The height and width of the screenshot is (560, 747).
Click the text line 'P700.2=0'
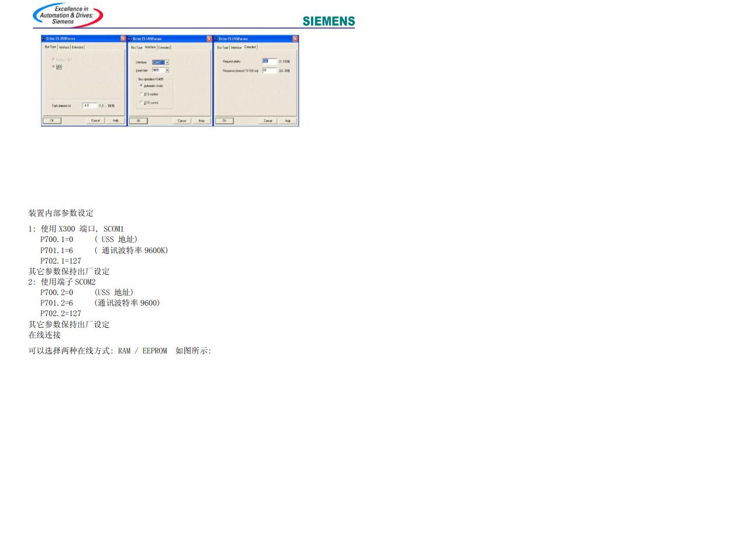tap(57, 292)
